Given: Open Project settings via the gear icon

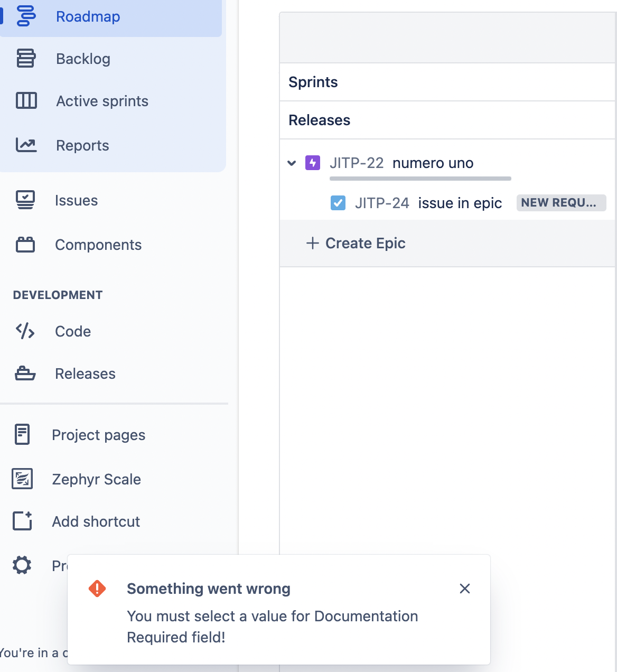Looking at the screenshot, I should click(x=22, y=565).
